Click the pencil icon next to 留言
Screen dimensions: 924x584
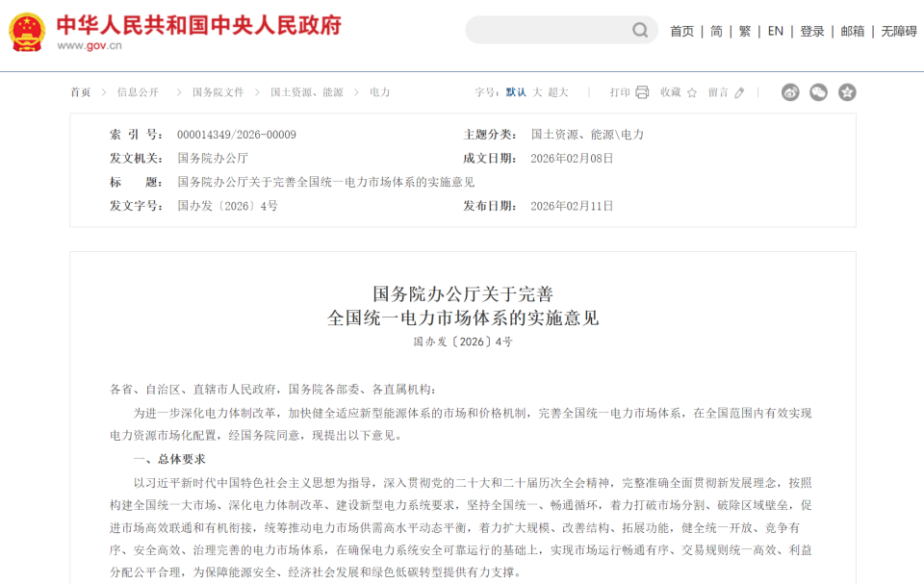click(x=738, y=92)
